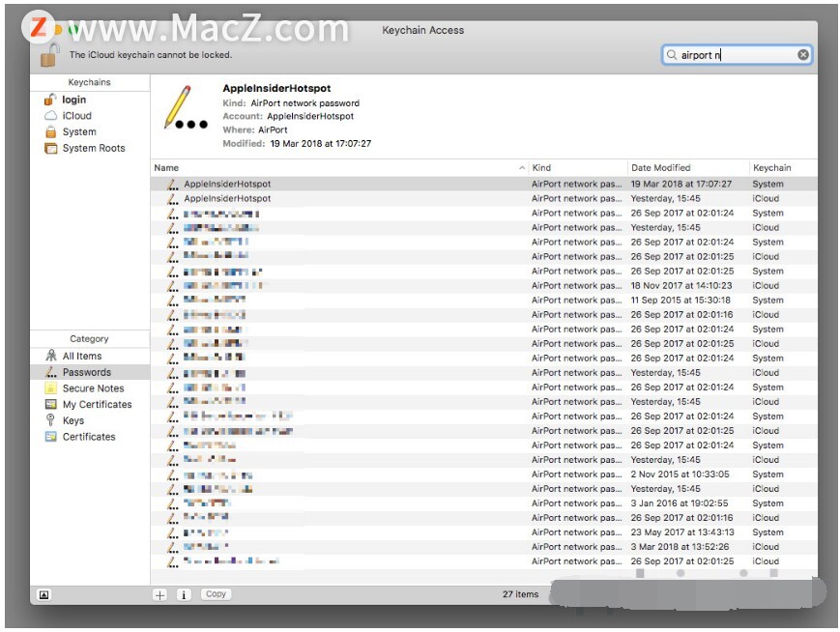Click the magnifying glass search icon
This screenshot has width=840, height=632.
click(671, 55)
